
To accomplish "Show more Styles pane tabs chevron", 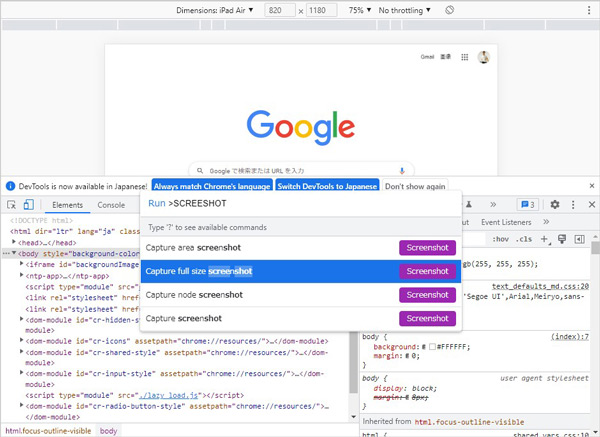I will (x=546, y=222).
